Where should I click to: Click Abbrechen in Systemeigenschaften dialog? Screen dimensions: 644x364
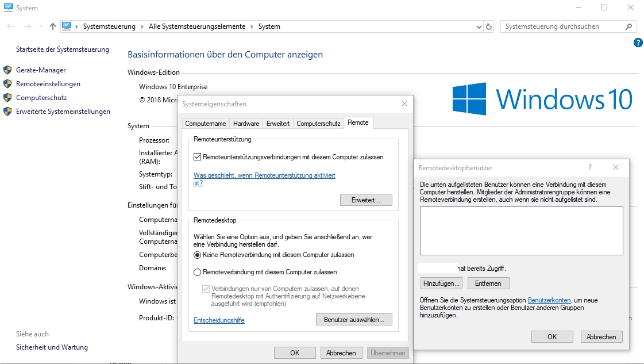[341, 353]
